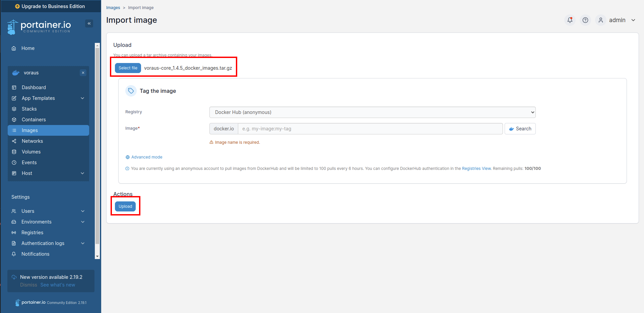
Task: Navigate to Home in the sidebar
Action: coord(28,48)
